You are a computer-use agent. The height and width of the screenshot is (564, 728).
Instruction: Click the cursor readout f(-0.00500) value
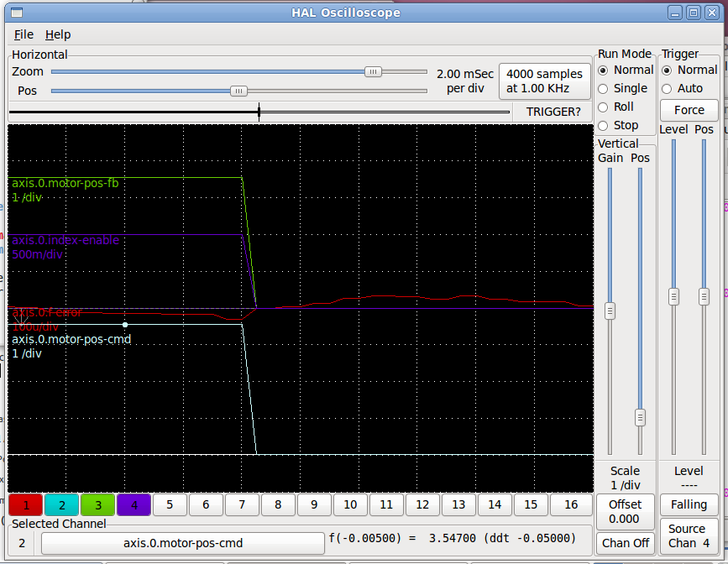point(453,539)
